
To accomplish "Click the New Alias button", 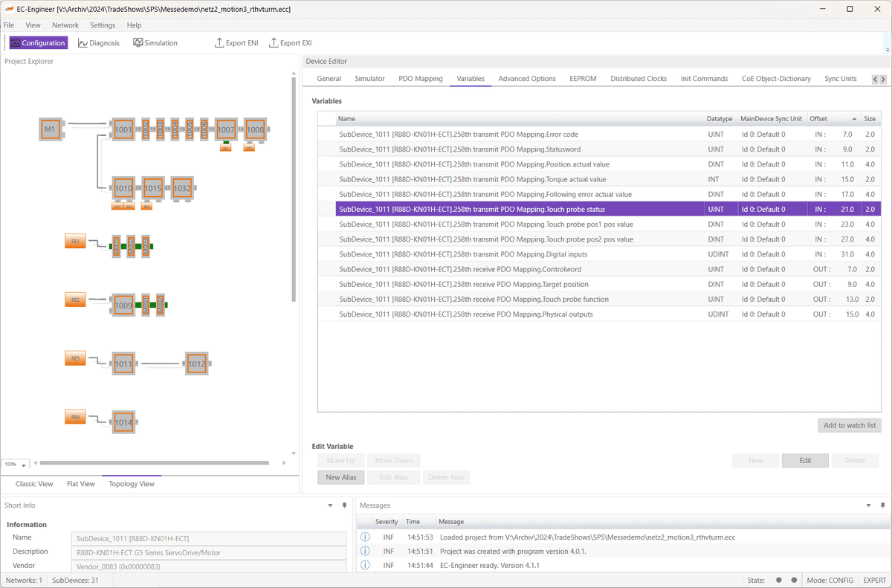I will [x=340, y=477].
